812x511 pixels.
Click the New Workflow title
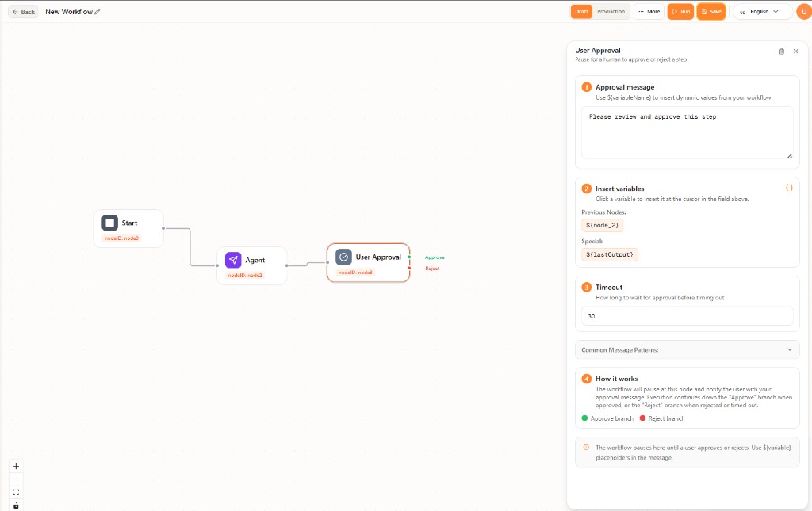click(69, 11)
